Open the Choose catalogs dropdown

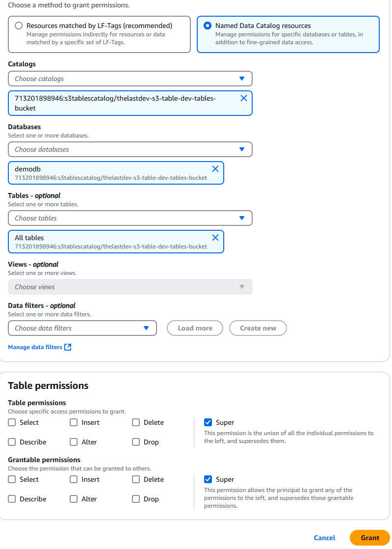(x=130, y=79)
